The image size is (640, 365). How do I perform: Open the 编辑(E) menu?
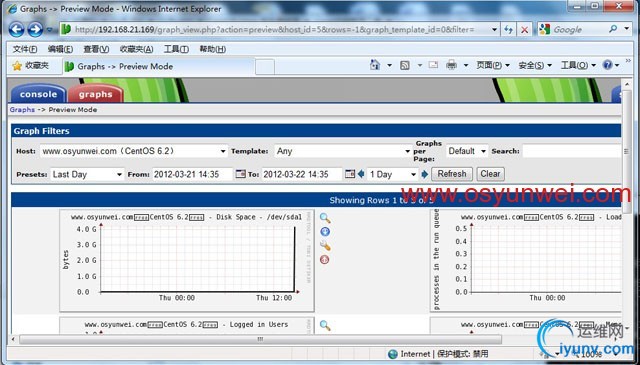(60, 49)
